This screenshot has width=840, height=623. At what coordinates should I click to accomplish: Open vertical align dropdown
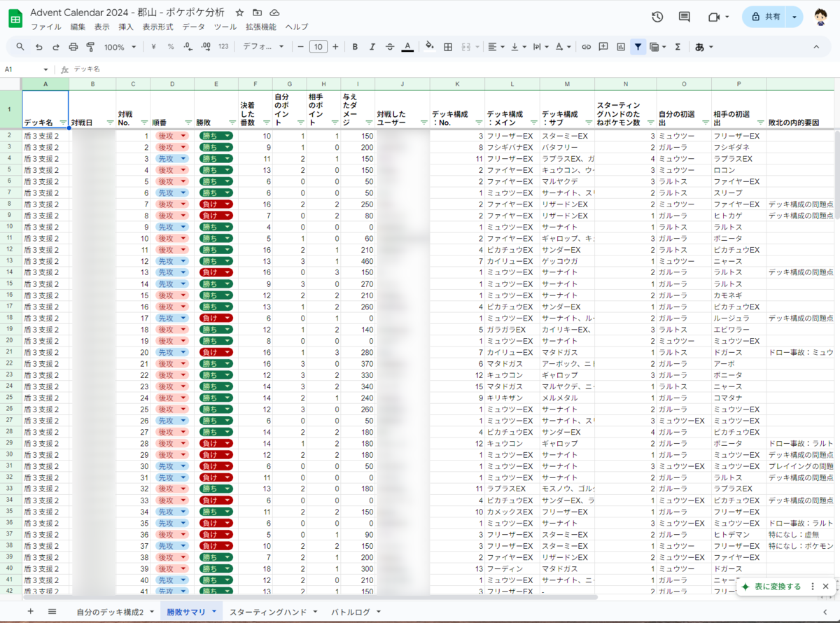click(x=518, y=47)
